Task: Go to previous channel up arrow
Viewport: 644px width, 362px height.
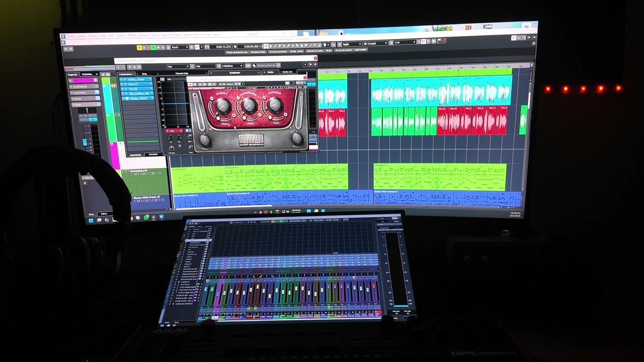Action: tap(129, 67)
